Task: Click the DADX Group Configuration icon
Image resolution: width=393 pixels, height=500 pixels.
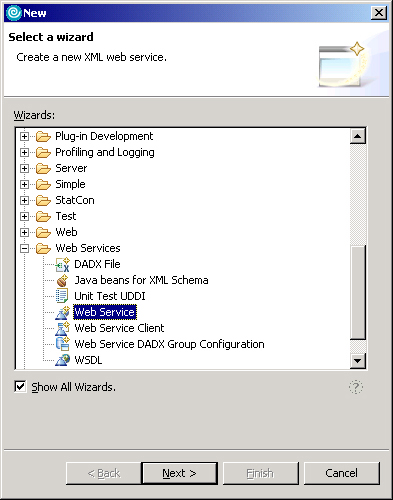Action: pyautogui.click(x=62, y=344)
